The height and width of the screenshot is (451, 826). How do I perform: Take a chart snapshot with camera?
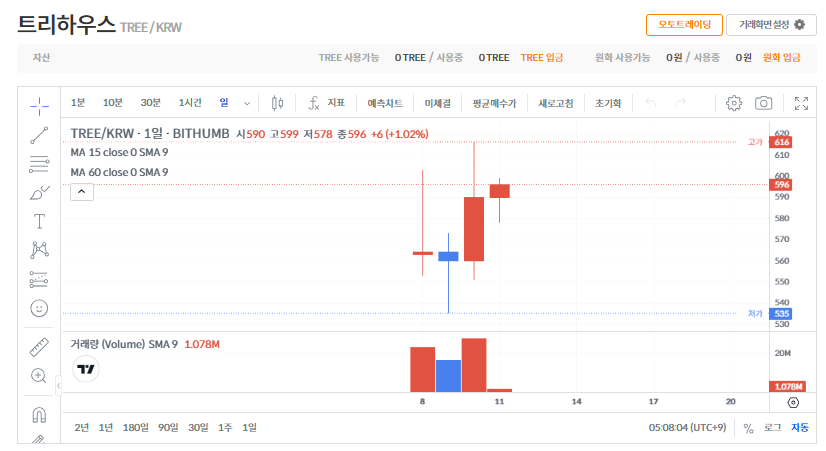pos(763,103)
